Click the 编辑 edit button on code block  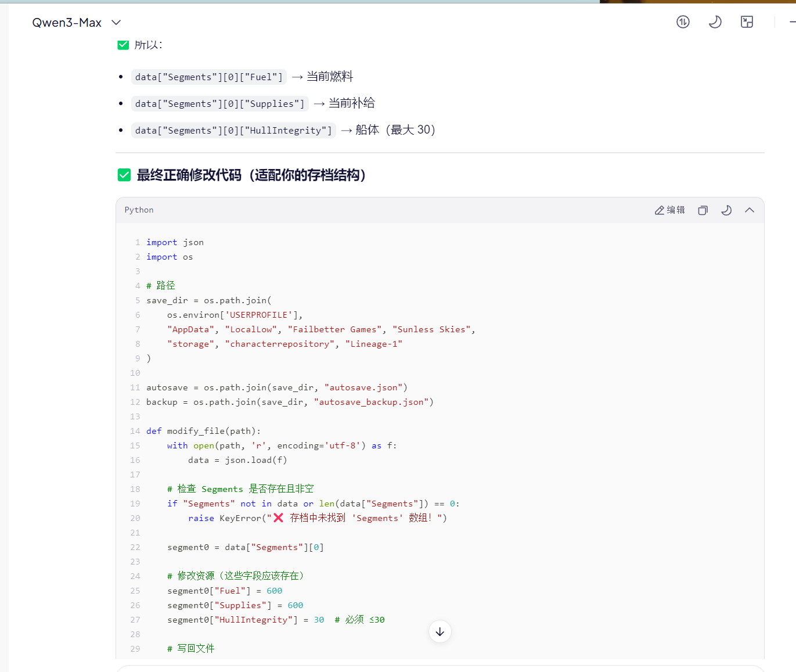point(669,210)
